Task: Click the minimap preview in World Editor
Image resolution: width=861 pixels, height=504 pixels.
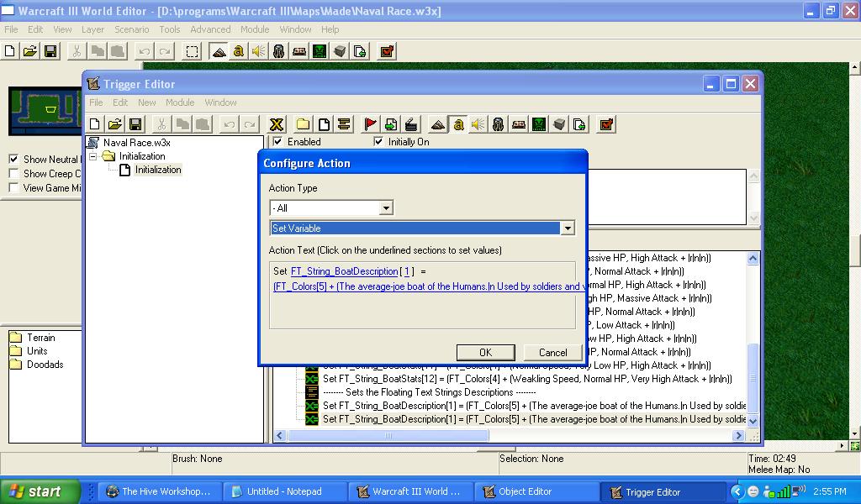Action: (45, 111)
